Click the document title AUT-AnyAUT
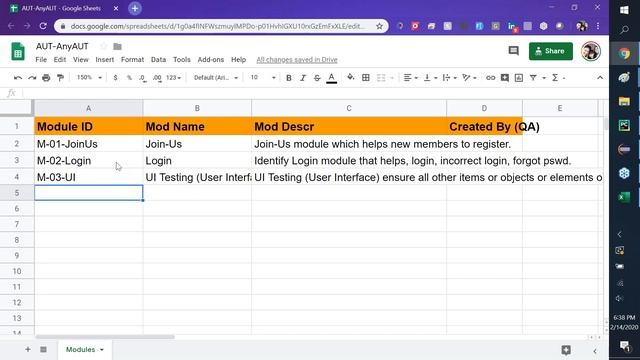The height and width of the screenshot is (360, 640). coord(62,46)
